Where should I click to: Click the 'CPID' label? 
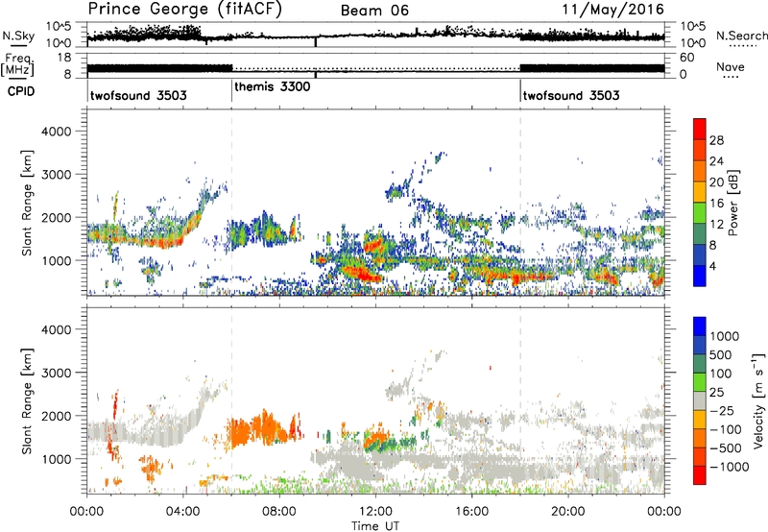(21, 91)
